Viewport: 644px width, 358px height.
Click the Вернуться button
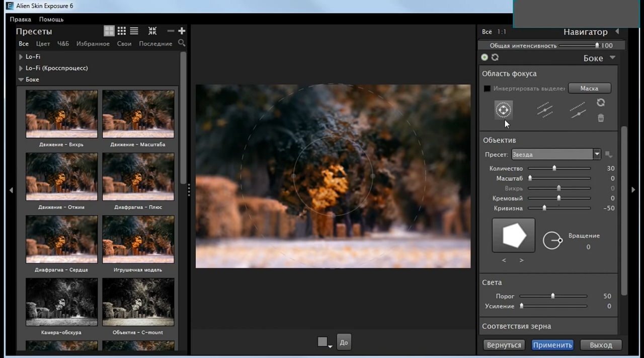[504, 345]
